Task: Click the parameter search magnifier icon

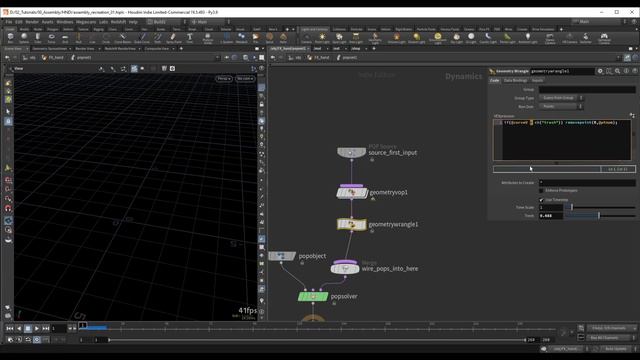Action: pyautogui.click(x=618, y=71)
